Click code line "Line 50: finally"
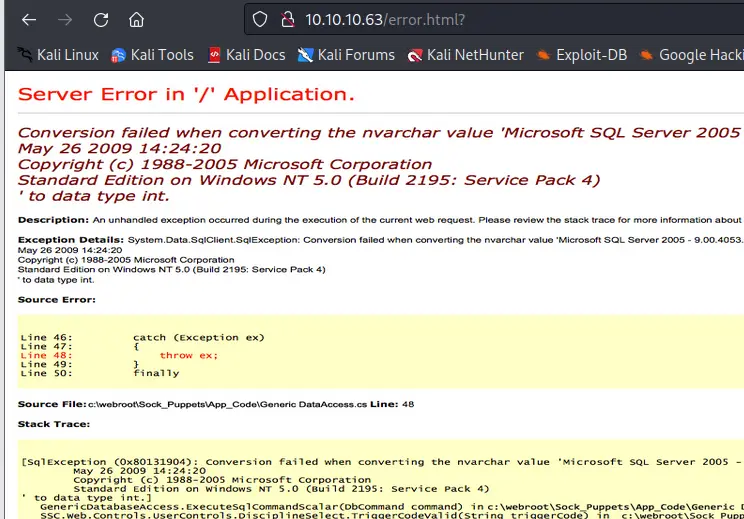Viewport: 744px width, 519px height. pyautogui.click(x=100, y=373)
